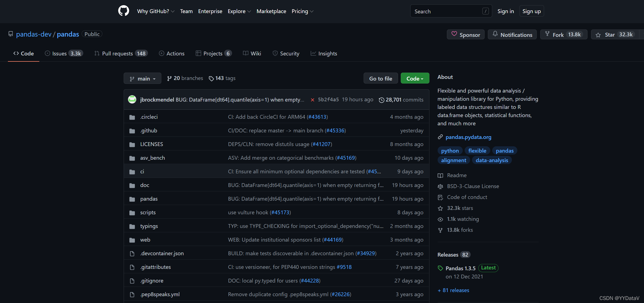This screenshot has width=644, height=303.
Task: Click the Sponsor heart icon
Action: point(454,34)
